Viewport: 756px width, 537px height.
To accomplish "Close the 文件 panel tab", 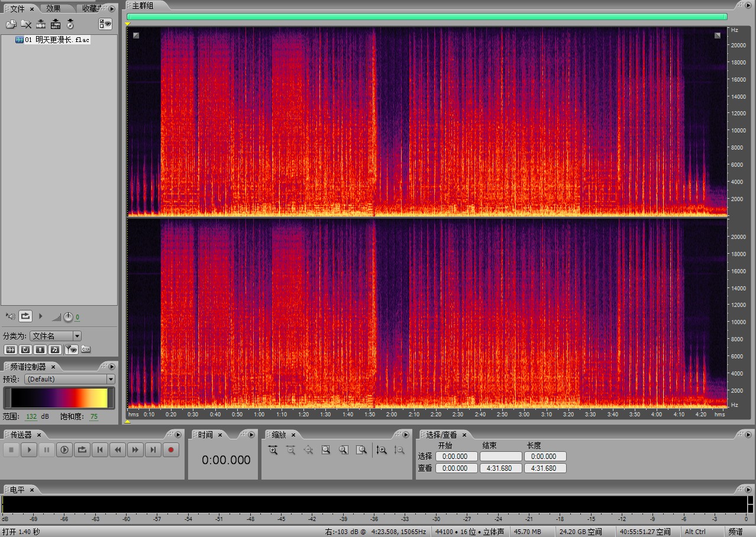I will click(32, 9).
